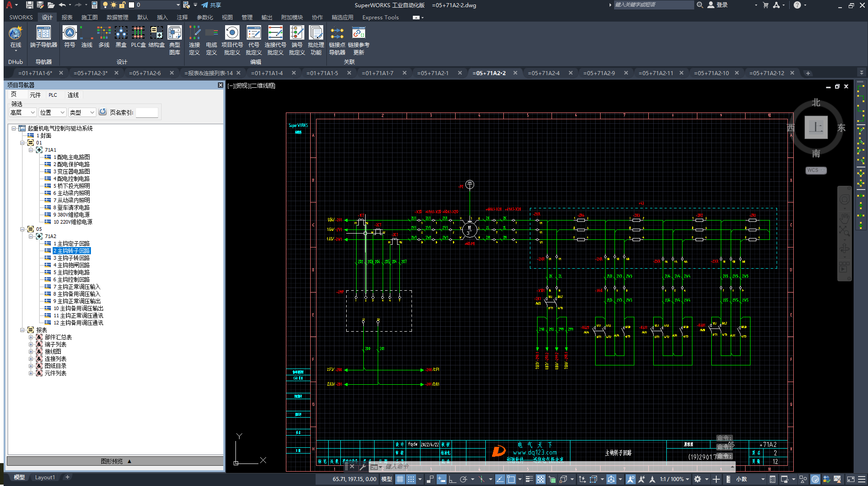
Task: Open 批处理功能 batch function
Action: (316, 40)
